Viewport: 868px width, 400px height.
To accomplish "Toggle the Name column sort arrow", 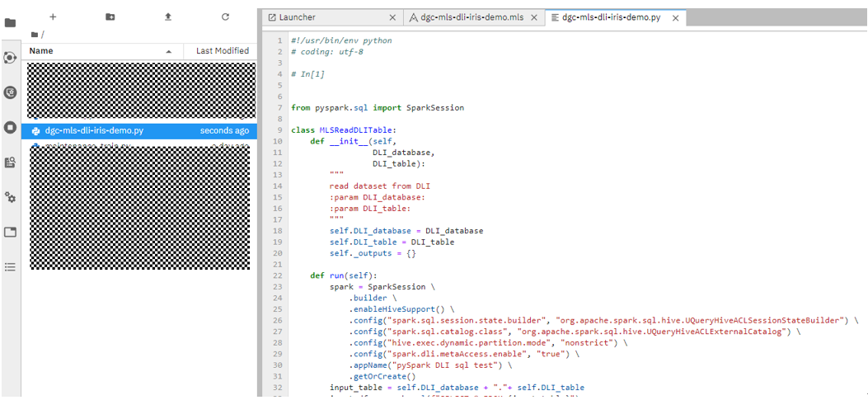I will [169, 51].
